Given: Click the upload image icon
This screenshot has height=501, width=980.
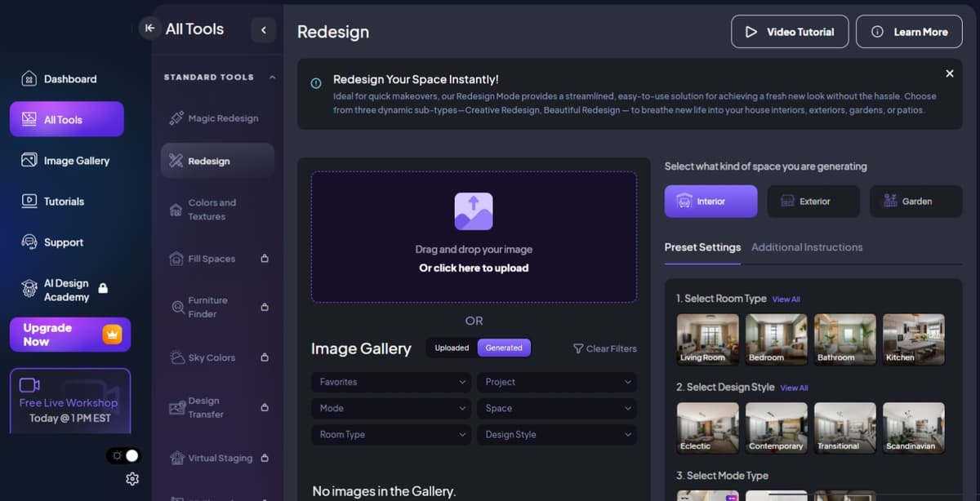Looking at the screenshot, I should [474, 211].
